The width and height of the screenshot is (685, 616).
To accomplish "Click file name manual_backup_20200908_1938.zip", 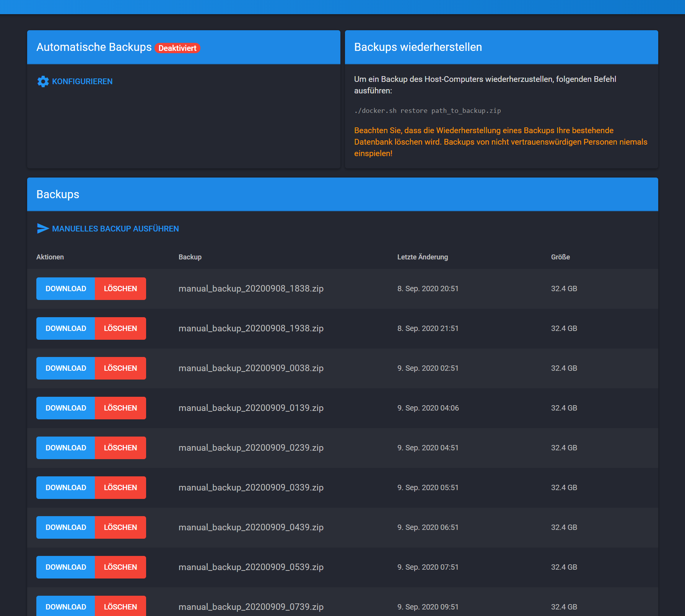I will (251, 328).
